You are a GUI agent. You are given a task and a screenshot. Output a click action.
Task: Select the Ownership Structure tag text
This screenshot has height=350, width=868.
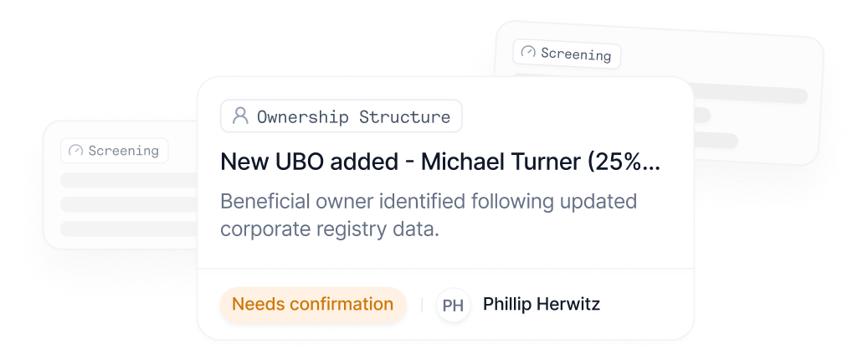(x=354, y=117)
